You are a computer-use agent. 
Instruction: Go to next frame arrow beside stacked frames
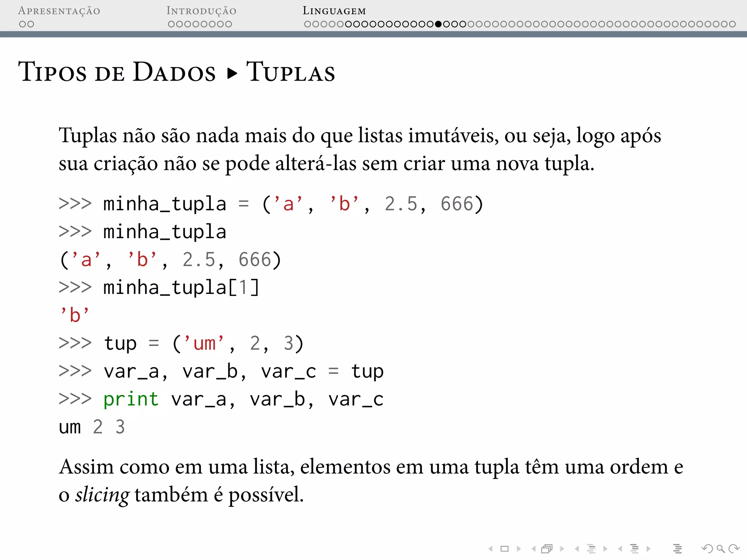coord(562,549)
